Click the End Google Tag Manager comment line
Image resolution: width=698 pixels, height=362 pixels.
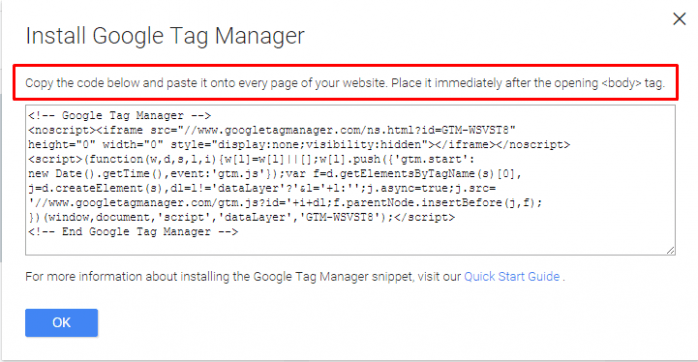(x=133, y=232)
